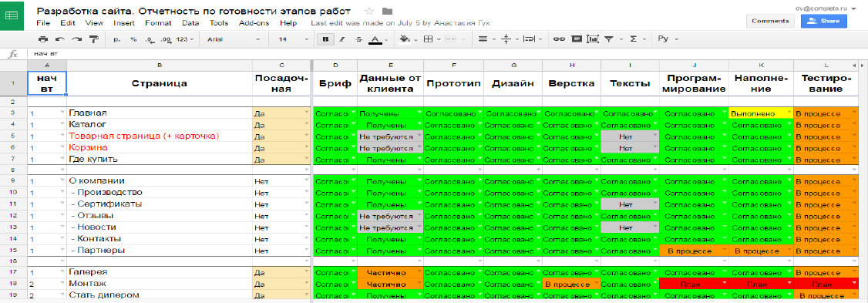Select the paint format roller icon
This screenshot has height=303, width=868.
(93, 39)
